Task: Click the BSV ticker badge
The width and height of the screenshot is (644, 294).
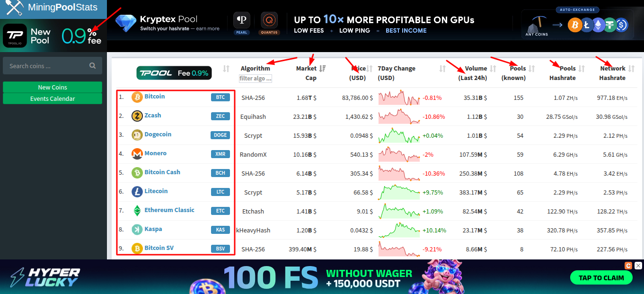Action: click(221, 249)
